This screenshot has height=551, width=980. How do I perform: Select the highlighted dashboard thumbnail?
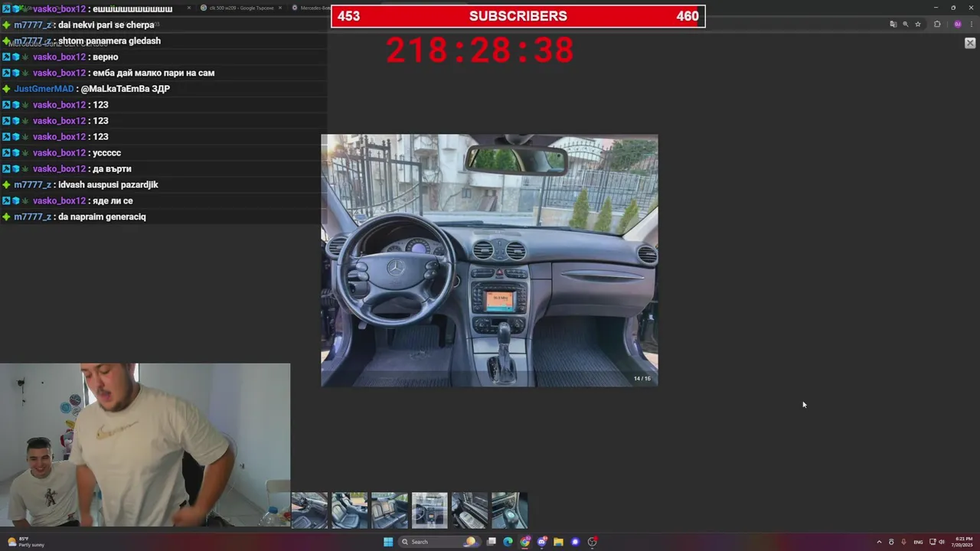point(430,510)
